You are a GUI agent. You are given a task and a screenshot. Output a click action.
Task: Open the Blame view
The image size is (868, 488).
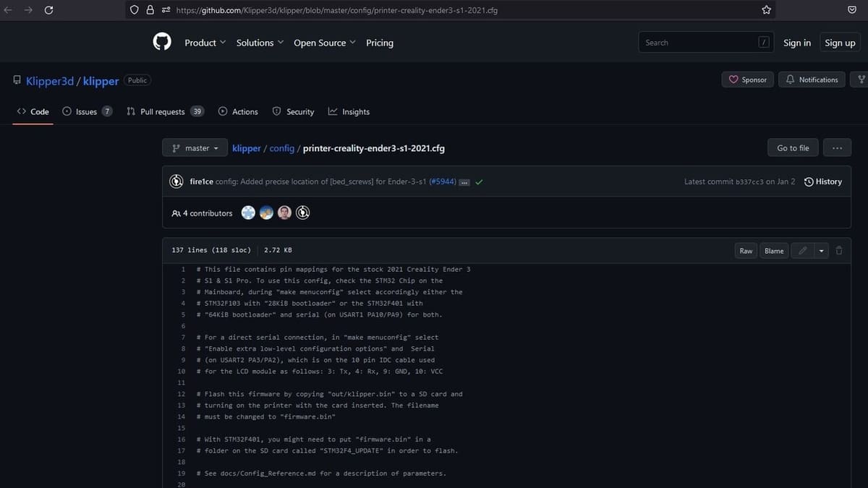tap(774, 251)
